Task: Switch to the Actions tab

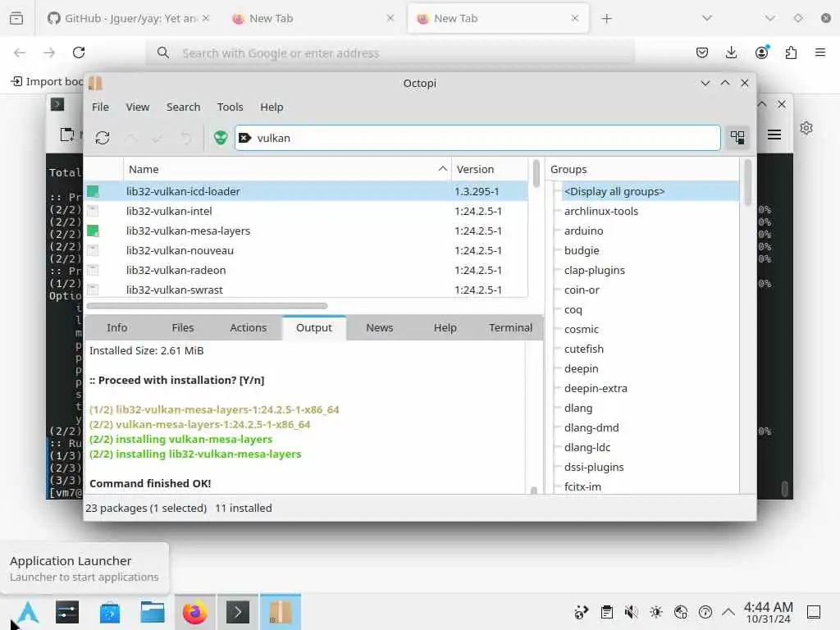Action: pyautogui.click(x=248, y=328)
